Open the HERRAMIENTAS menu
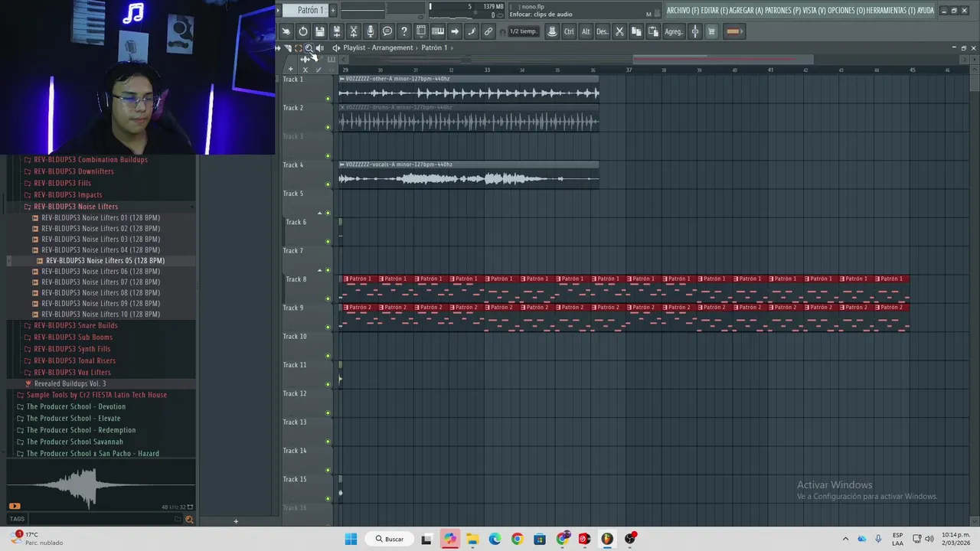This screenshot has height=551, width=980. click(891, 10)
